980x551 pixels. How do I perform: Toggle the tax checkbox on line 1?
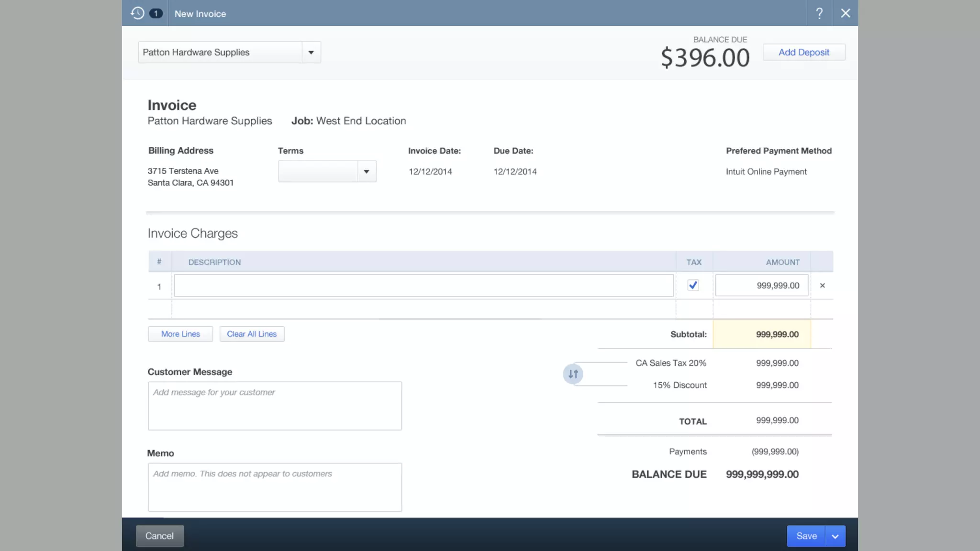click(693, 286)
